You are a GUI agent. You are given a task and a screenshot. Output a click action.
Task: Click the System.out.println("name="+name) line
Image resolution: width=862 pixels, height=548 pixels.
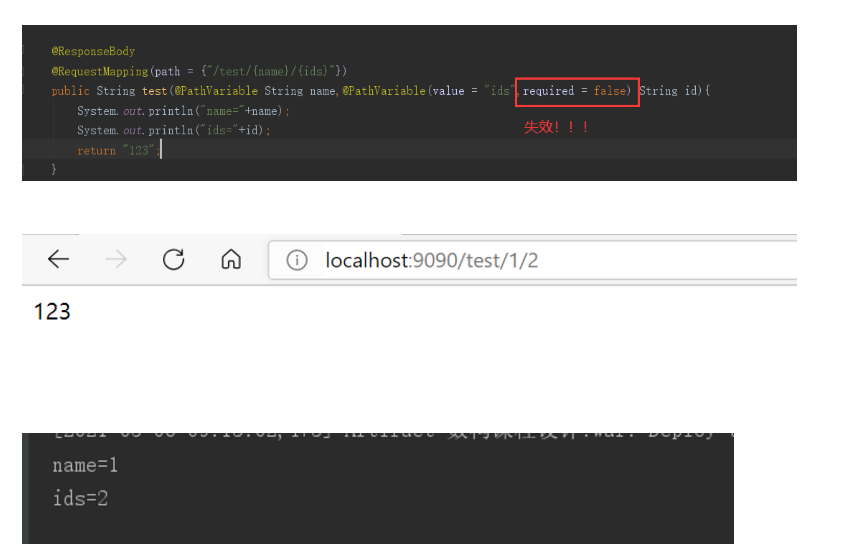[183, 111]
